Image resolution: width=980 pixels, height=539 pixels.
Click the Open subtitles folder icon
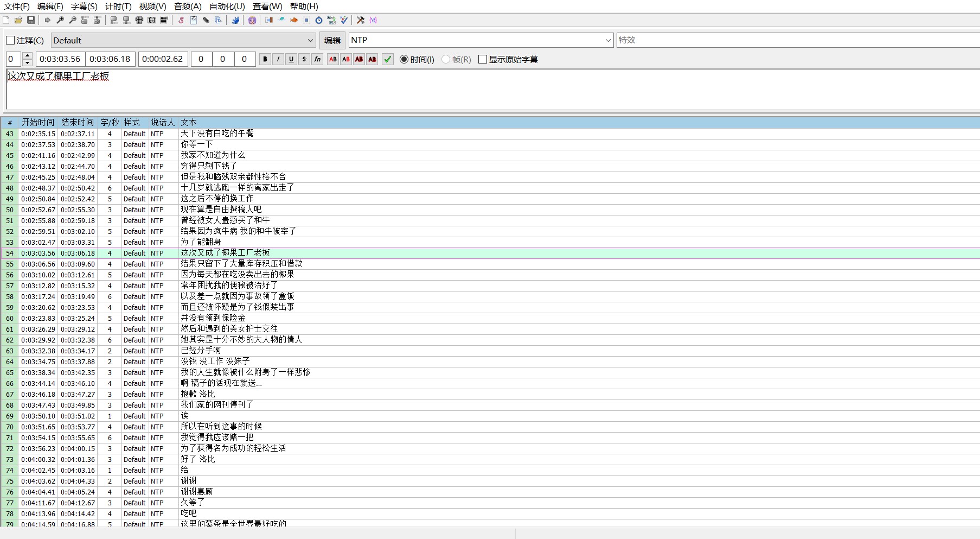(18, 20)
